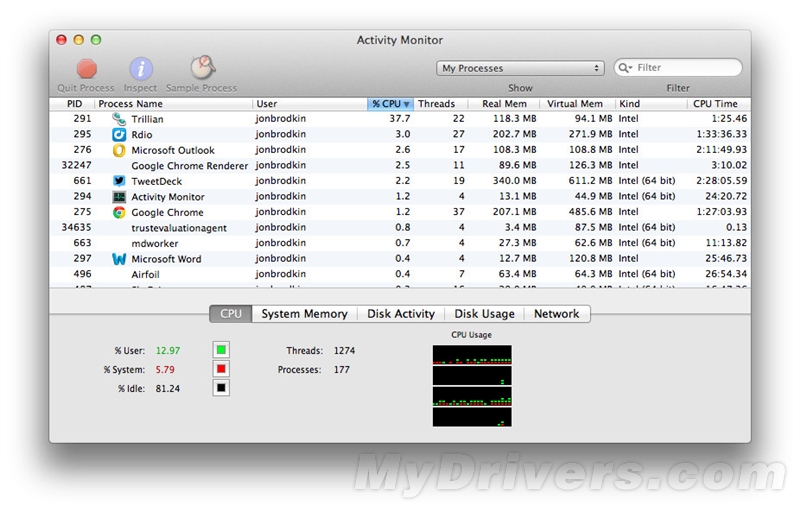The width and height of the screenshot is (800, 511).
Task: Click the Quit Process stop-sign icon
Action: [x=87, y=69]
